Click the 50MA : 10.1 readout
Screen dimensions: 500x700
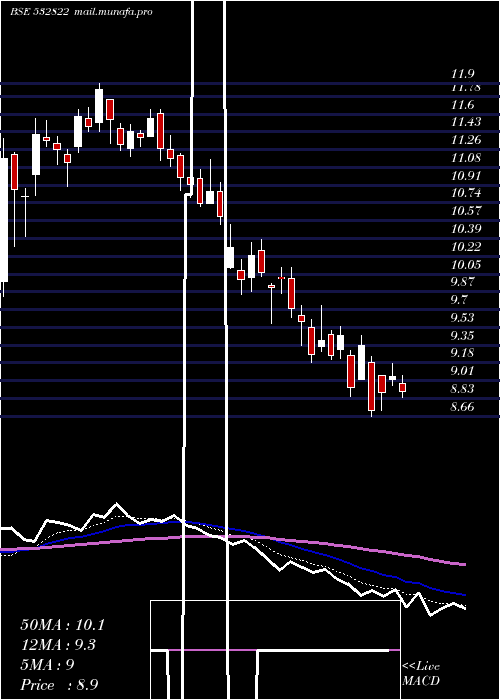coord(62,625)
